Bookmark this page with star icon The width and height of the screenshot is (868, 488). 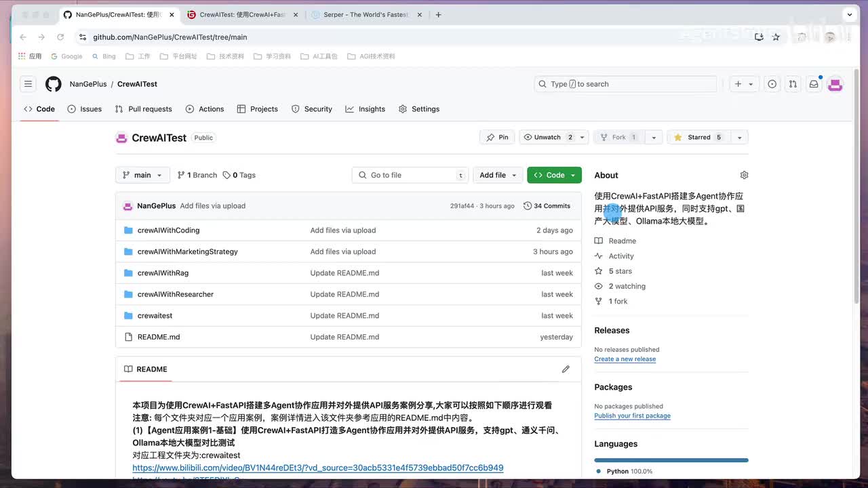click(776, 37)
